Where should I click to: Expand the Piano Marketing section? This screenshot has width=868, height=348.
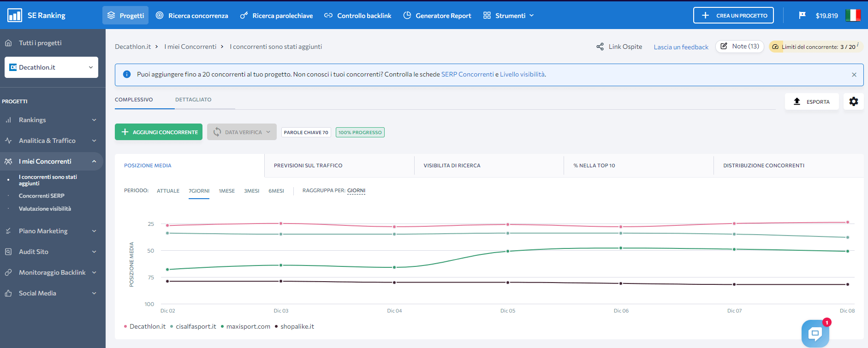pyautogui.click(x=94, y=231)
